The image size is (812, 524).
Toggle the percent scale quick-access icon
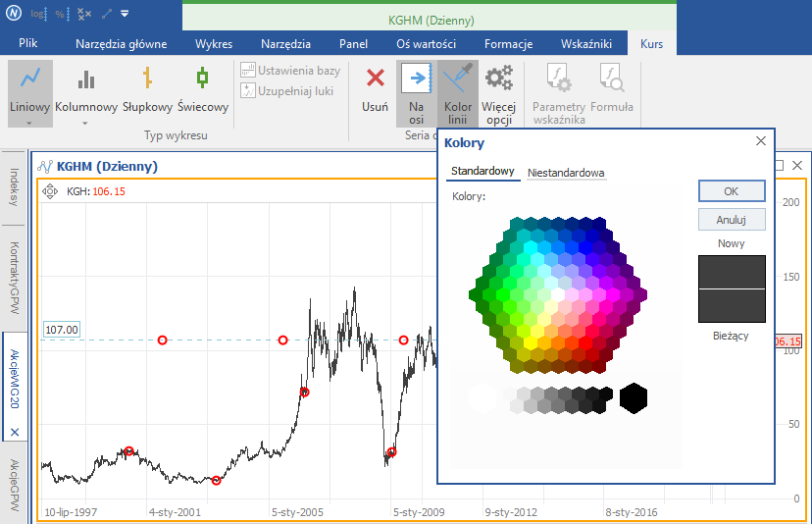pos(62,14)
